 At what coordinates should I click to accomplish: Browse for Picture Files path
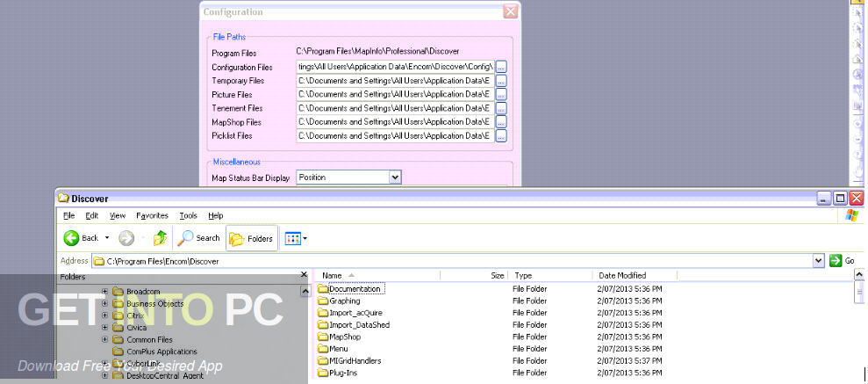tap(501, 95)
